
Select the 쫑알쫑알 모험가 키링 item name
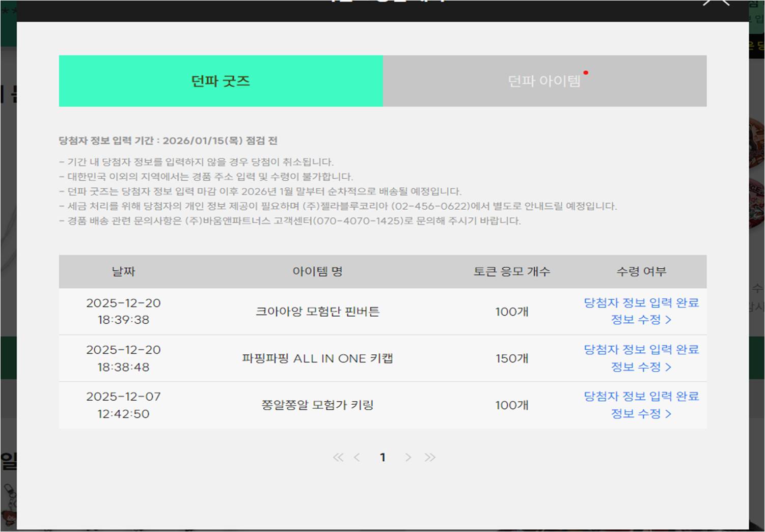317,405
